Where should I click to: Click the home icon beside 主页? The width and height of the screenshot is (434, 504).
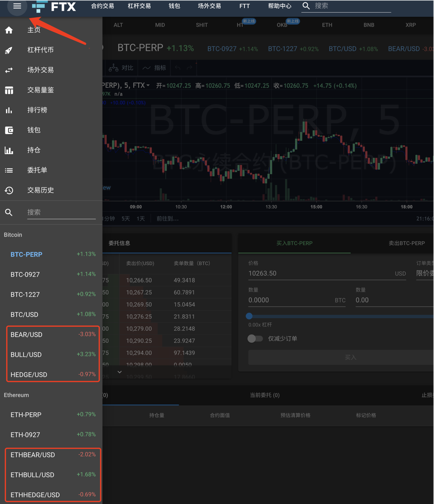pos(9,30)
